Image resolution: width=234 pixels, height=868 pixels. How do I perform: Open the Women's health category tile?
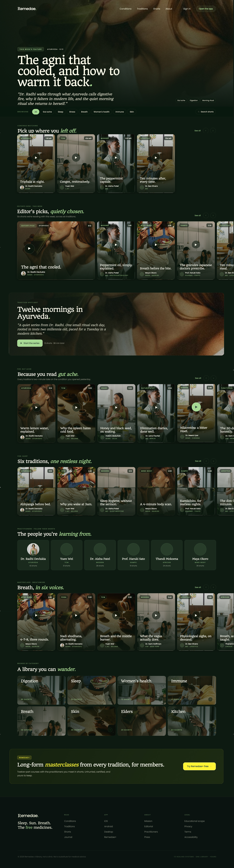click(142, 690)
